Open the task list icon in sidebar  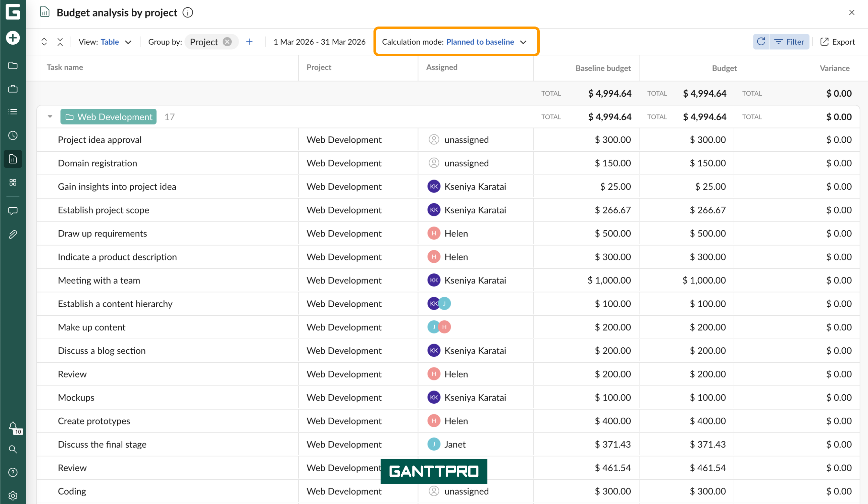(x=13, y=112)
